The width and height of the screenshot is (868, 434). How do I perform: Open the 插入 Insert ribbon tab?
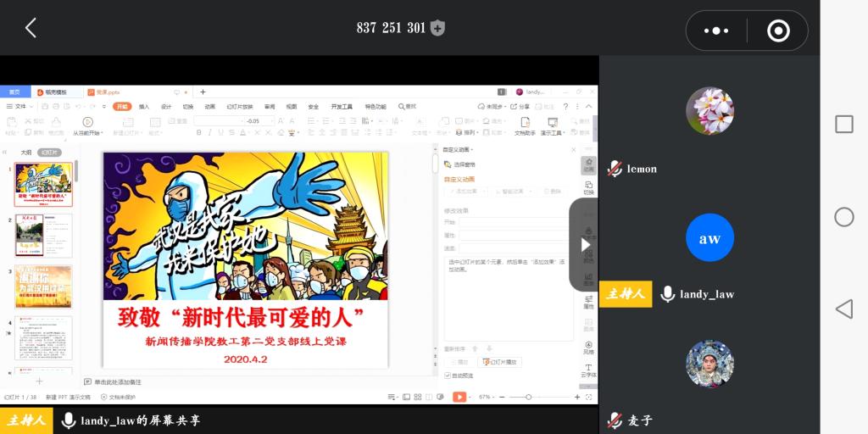[x=144, y=107]
